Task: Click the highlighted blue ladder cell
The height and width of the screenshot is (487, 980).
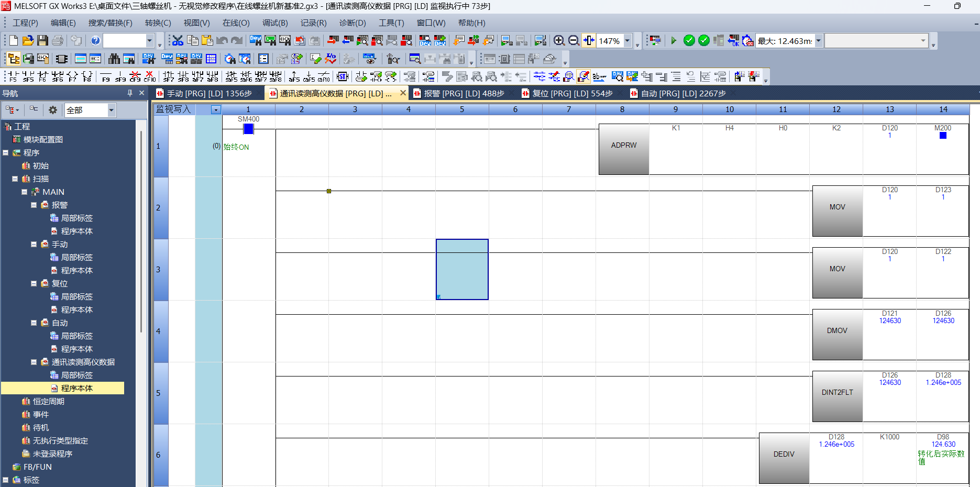Action: [462, 269]
